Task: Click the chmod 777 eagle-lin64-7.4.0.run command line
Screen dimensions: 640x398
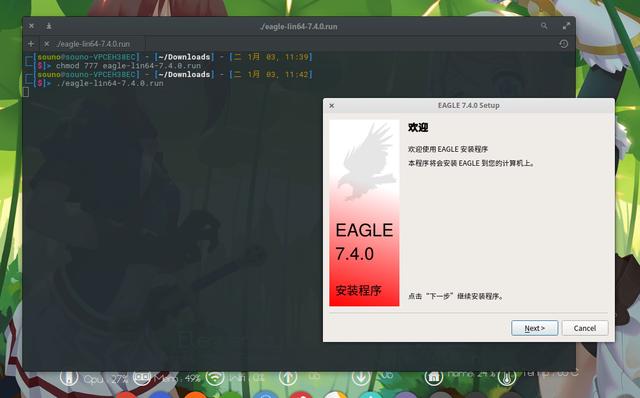Action: tap(128, 66)
